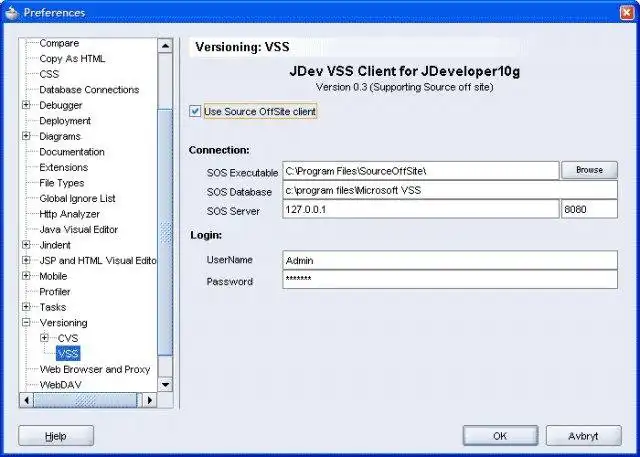Expand the Jindent tree node

[x=26, y=245]
